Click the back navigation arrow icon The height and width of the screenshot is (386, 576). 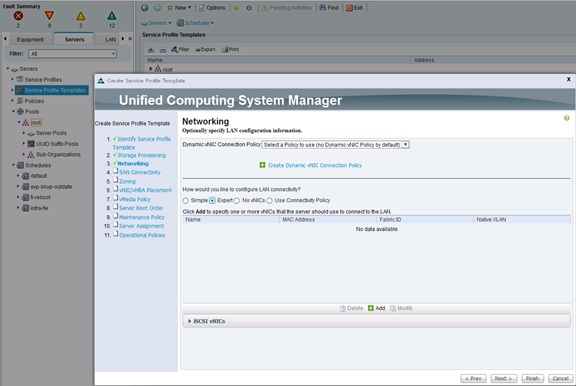[145, 7]
